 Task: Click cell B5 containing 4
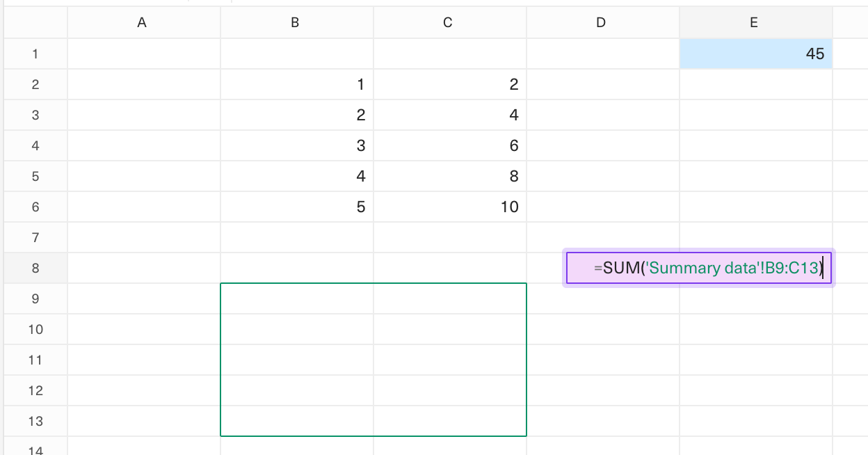point(297,176)
